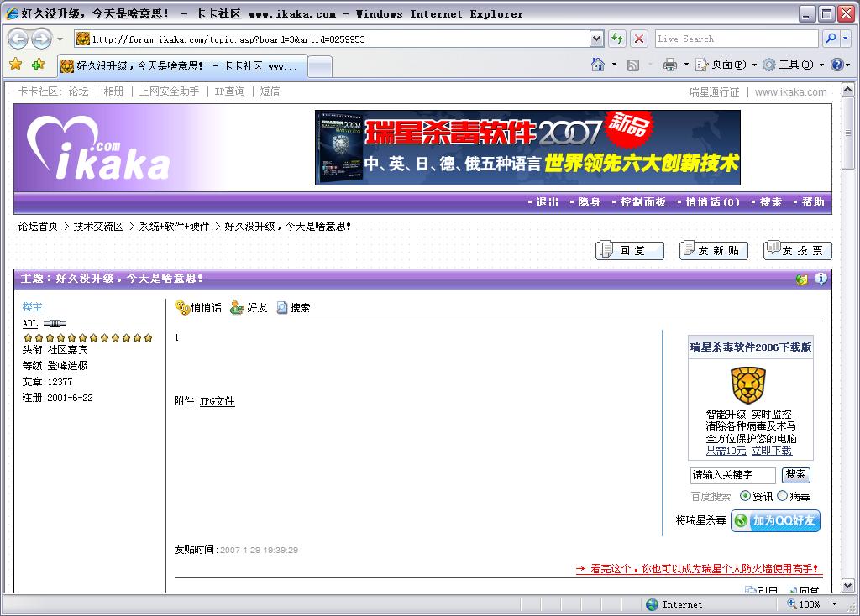Open the search provider options dropdown
This screenshot has width=860, height=616.
(845, 39)
